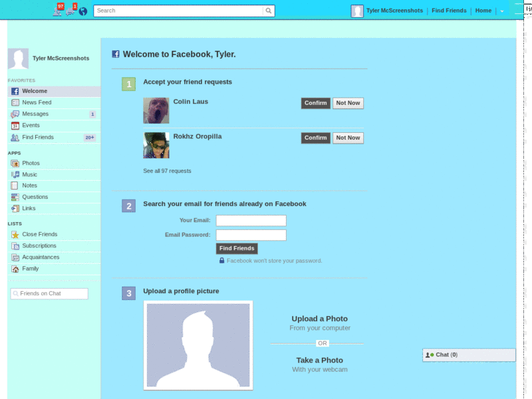The height and width of the screenshot is (399, 532).
Task: Click See all 97 requests
Action: pyautogui.click(x=167, y=171)
